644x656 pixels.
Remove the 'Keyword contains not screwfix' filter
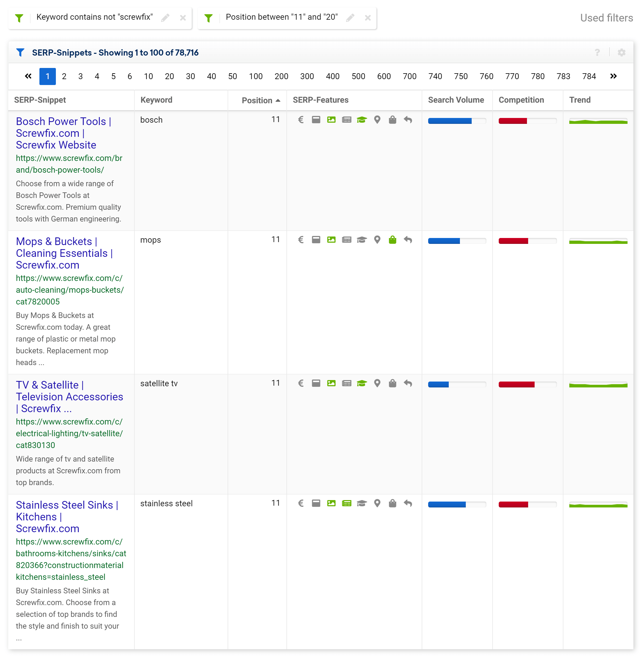pyautogui.click(x=183, y=18)
